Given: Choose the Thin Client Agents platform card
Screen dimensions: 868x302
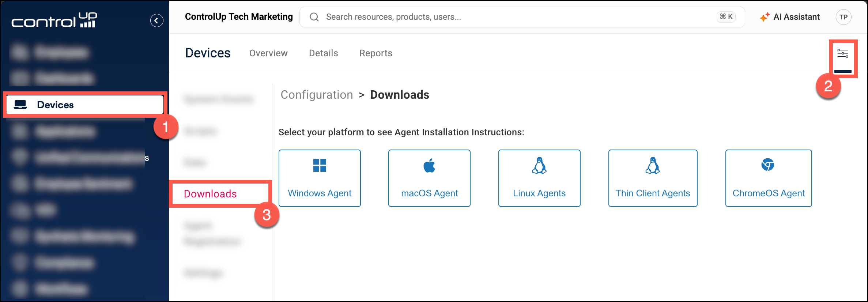Looking at the screenshot, I should (653, 178).
